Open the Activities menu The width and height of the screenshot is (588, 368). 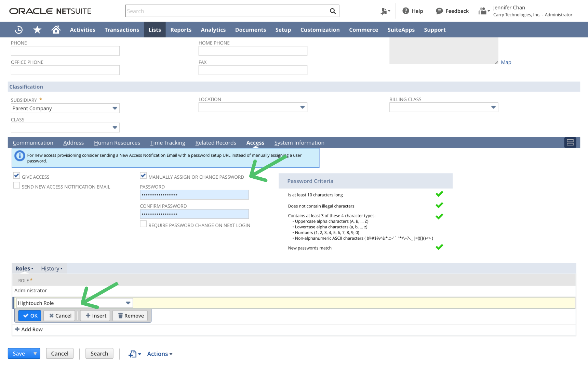83,30
